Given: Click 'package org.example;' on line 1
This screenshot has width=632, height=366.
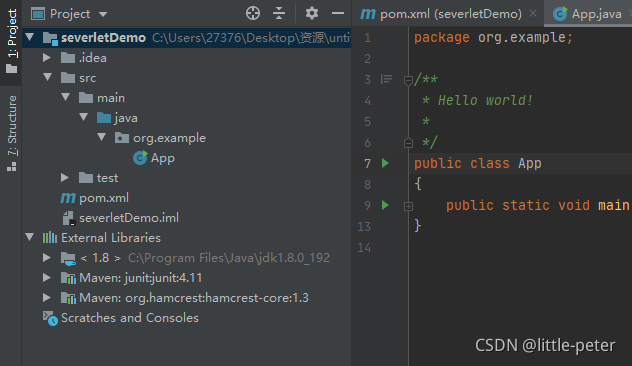Looking at the screenshot, I should (x=493, y=37).
